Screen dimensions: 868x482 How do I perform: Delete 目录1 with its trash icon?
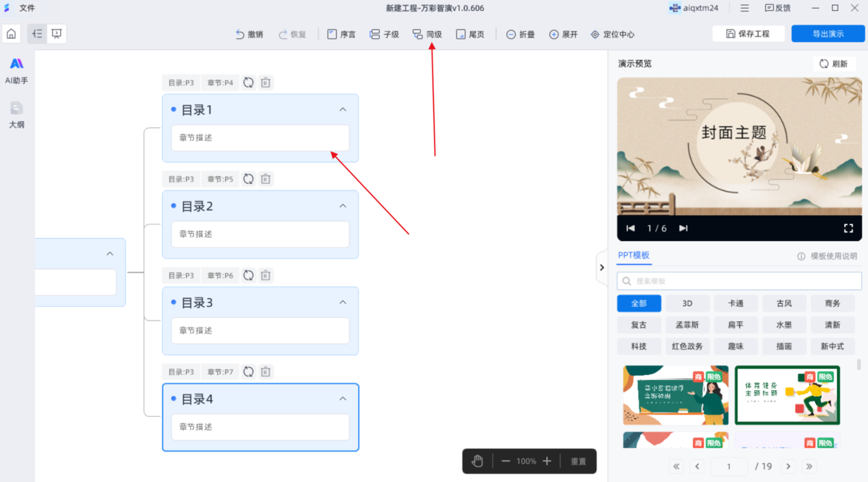point(265,83)
